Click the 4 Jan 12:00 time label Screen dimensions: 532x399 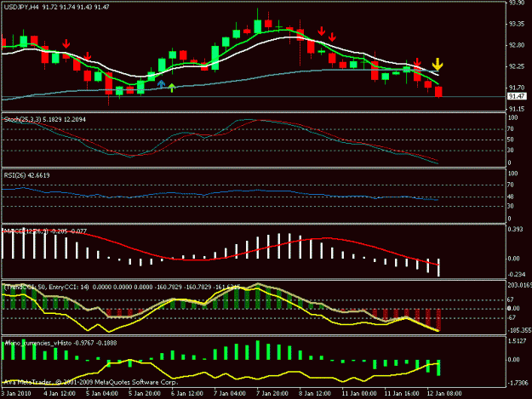pyautogui.click(x=60, y=394)
